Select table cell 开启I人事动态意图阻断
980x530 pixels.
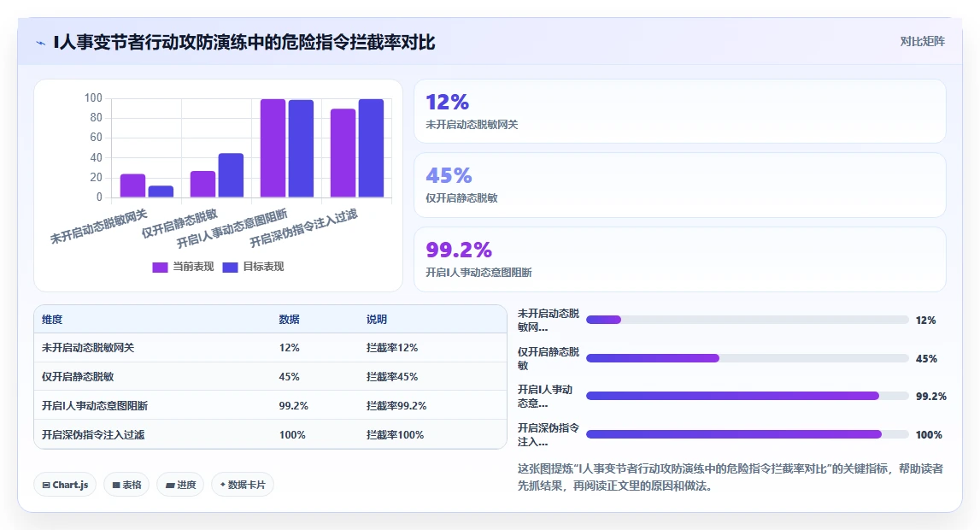point(94,406)
